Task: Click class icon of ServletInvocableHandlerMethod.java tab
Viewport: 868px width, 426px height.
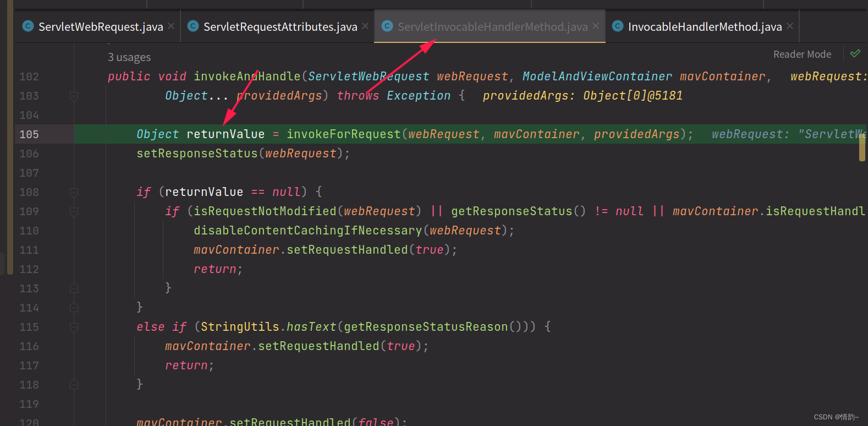Action: coord(387,26)
